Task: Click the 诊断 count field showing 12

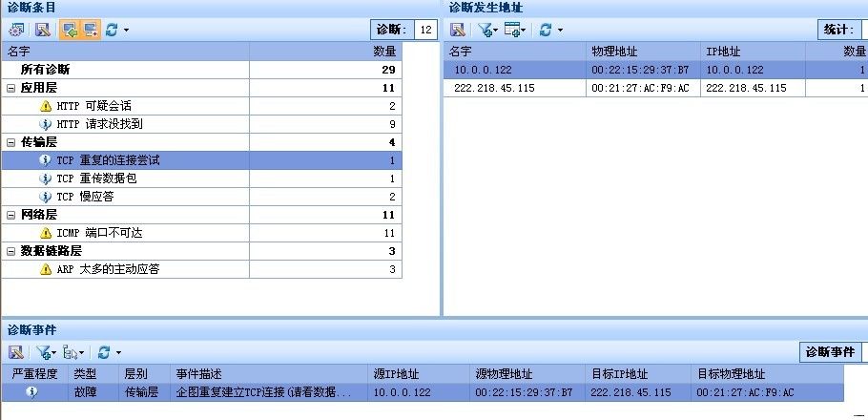Action: (x=425, y=30)
